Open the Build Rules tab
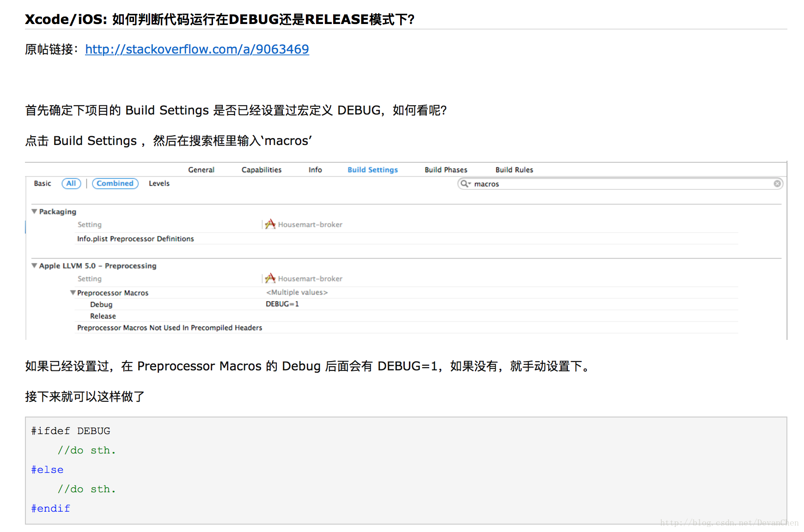 514,170
